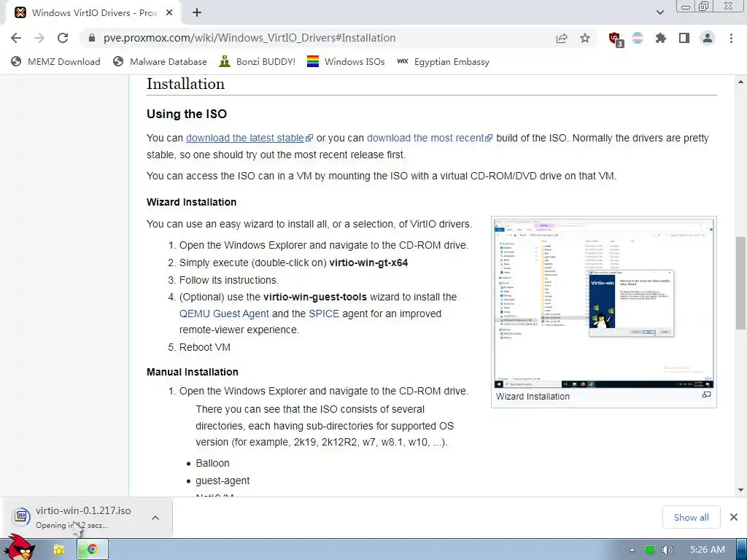Click the bold 'virtio-win-gt-x64' text
This screenshot has width=747, height=560.
pos(368,262)
